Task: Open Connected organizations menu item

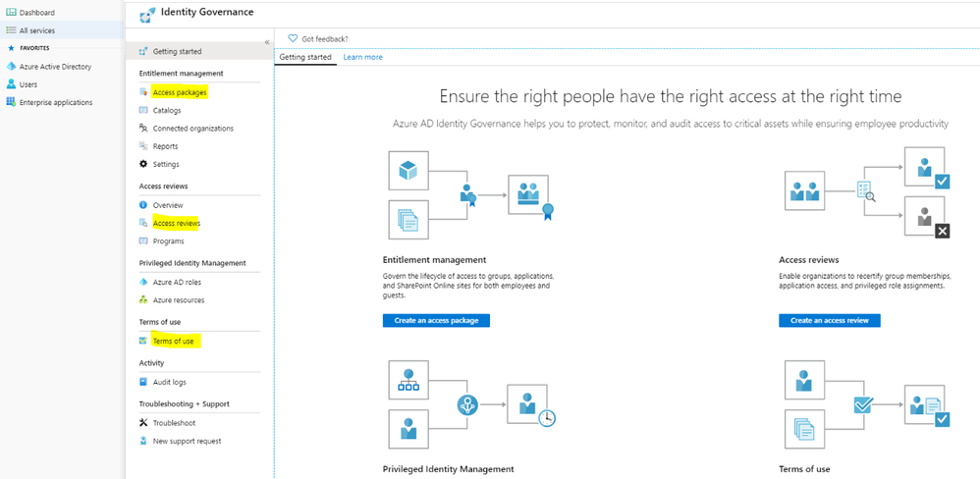Action: coord(193,128)
